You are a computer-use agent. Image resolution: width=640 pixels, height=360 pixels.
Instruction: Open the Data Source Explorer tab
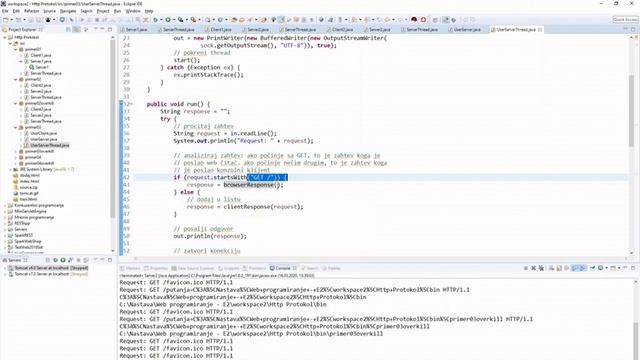pyautogui.click(x=193, y=268)
